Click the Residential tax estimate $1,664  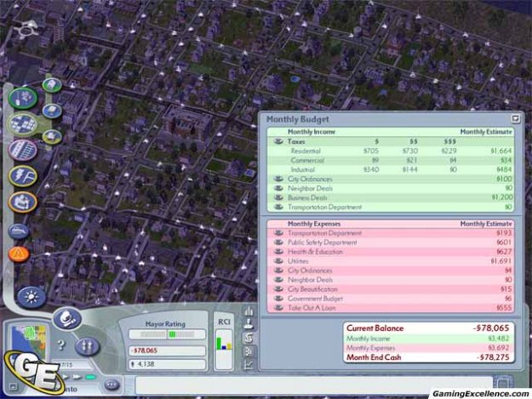[501, 151]
